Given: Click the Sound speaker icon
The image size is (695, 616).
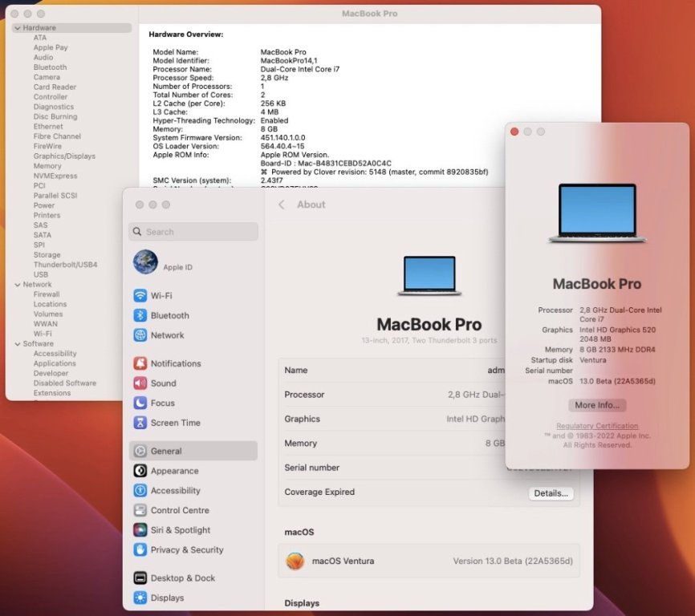Looking at the screenshot, I should (140, 383).
